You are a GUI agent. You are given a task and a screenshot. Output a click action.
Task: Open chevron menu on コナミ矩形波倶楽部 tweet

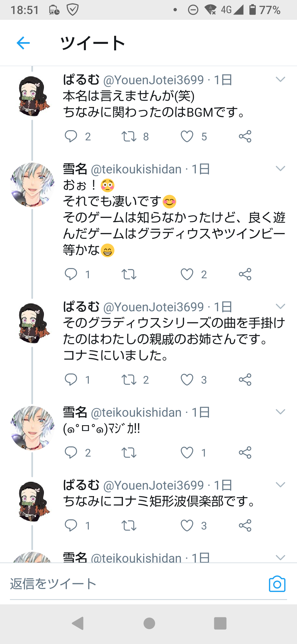pos(280,485)
